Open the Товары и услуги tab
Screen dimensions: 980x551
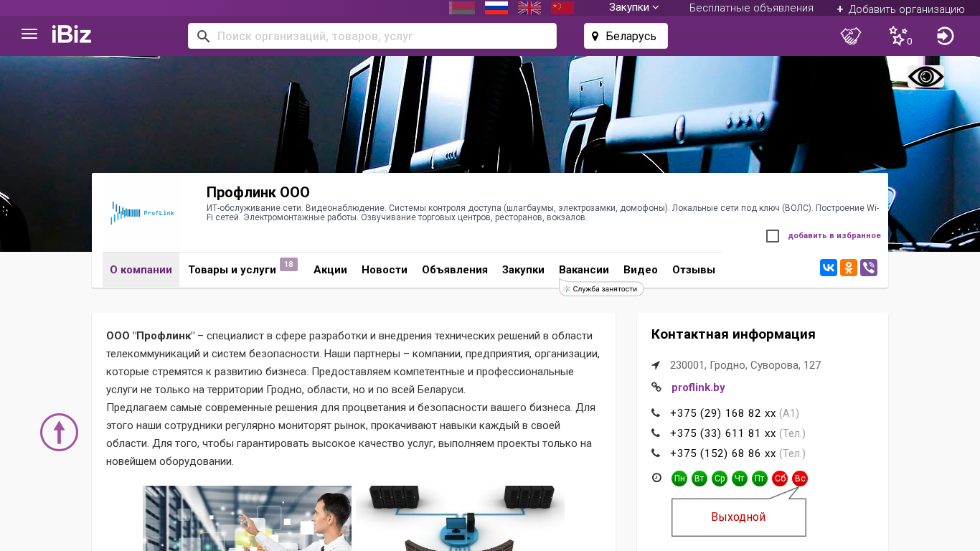click(232, 270)
